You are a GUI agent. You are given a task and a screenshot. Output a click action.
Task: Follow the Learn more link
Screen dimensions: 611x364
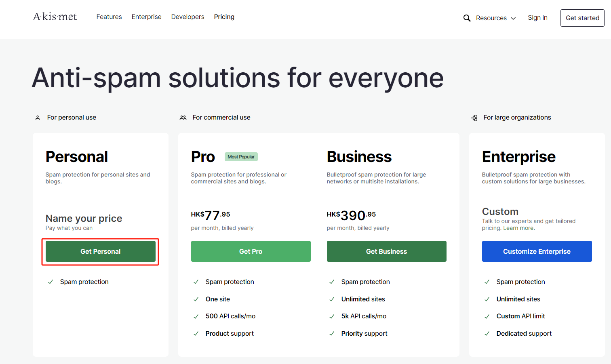tap(519, 228)
